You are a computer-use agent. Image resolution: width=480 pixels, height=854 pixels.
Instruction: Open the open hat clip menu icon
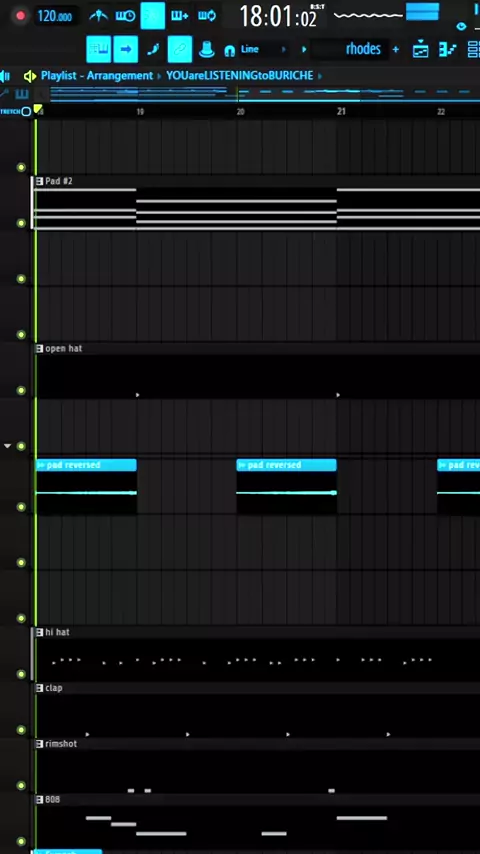[39, 349]
